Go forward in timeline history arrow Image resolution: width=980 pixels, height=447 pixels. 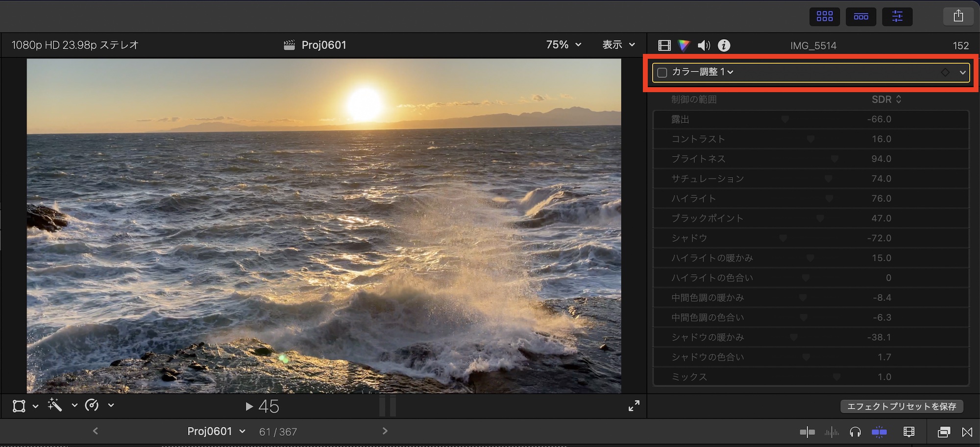(x=385, y=431)
